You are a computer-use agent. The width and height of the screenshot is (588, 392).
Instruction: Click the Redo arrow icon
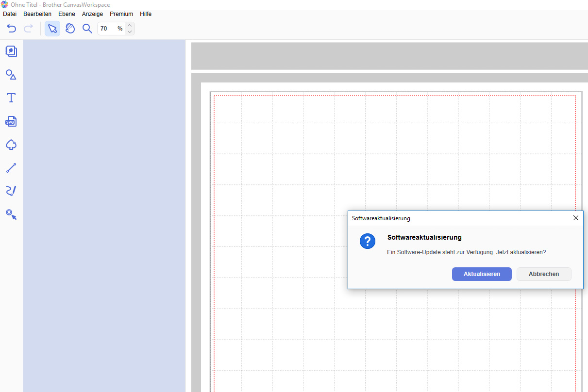pos(29,29)
